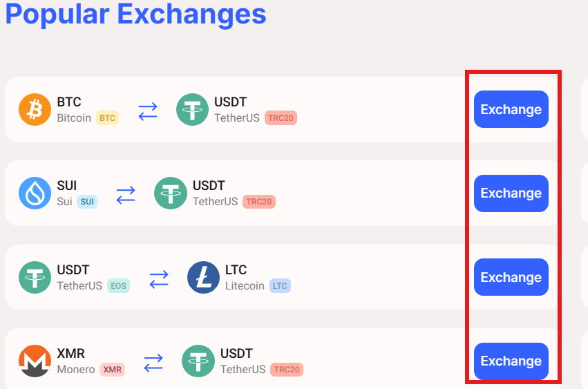The image size is (588, 389).
Task: Click swap arrows between USDT and LTC
Action: coord(159,279)
